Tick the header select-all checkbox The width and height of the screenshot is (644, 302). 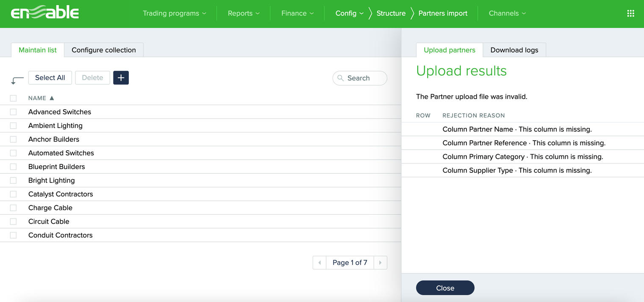click(x=13, y=98)
